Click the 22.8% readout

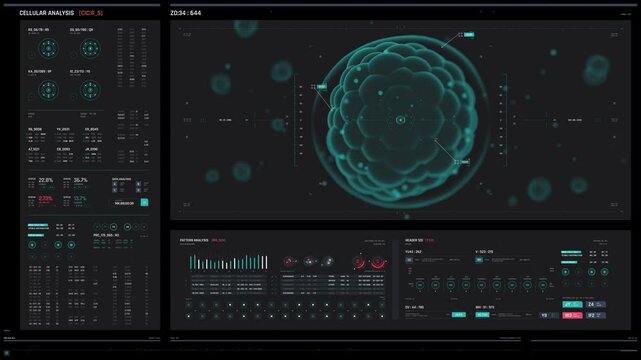click(46, 180)
